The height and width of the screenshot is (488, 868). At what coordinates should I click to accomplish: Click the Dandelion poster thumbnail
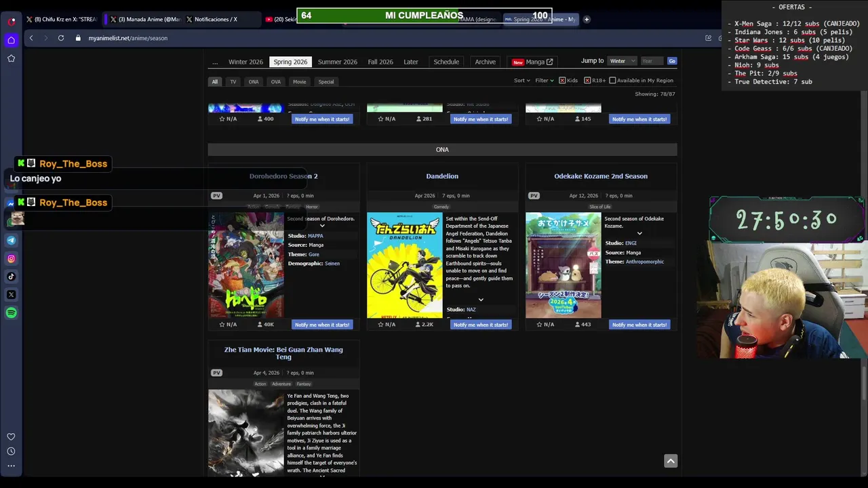coord(405,266)
